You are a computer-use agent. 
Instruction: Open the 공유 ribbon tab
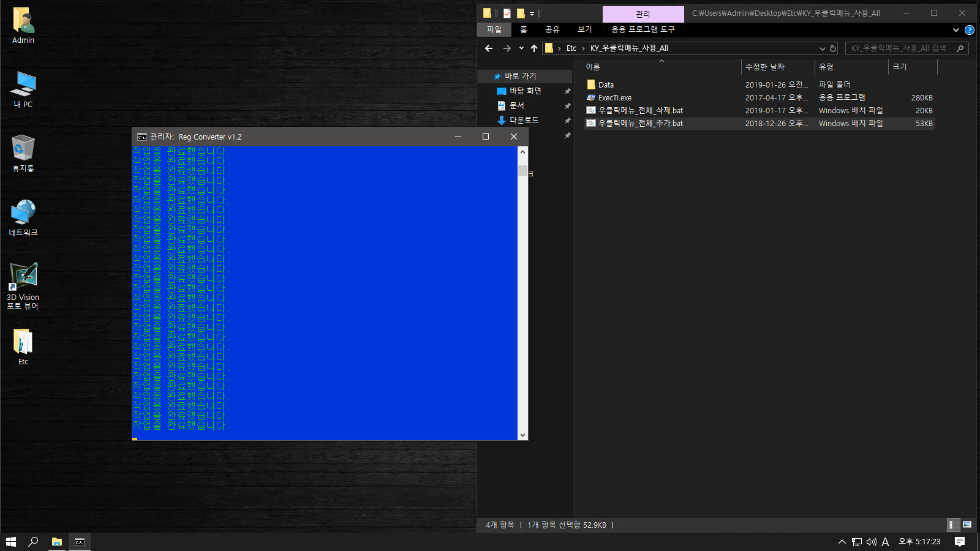point(552,29)
